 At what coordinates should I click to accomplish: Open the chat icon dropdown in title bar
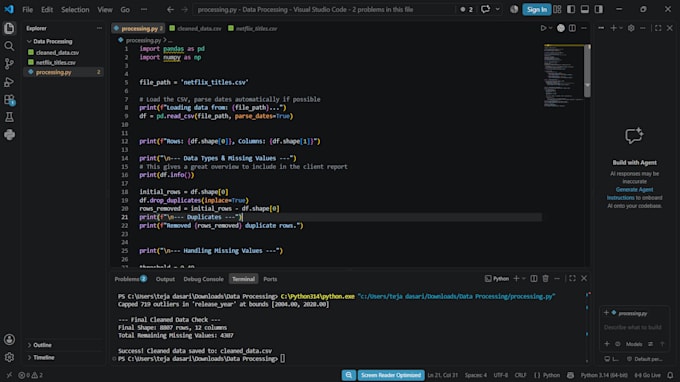(497, 9)
